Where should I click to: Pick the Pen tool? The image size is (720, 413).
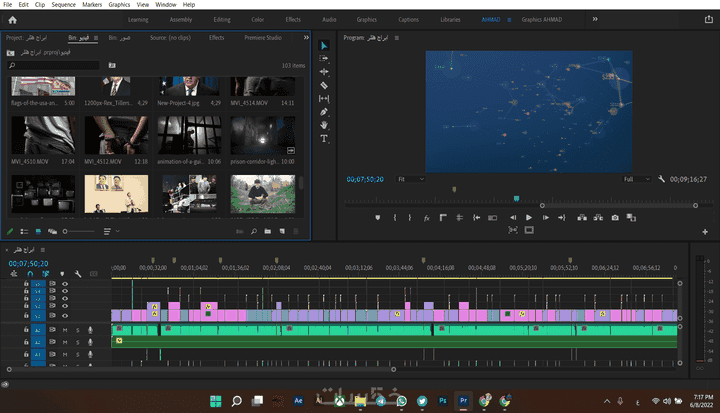tap(324, 112)
